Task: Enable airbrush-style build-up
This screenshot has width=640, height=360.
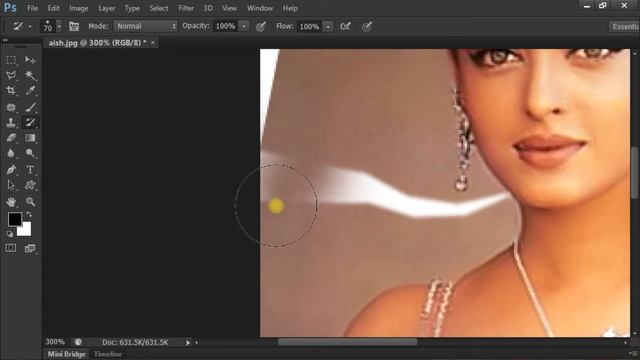Action: point(345,27)
